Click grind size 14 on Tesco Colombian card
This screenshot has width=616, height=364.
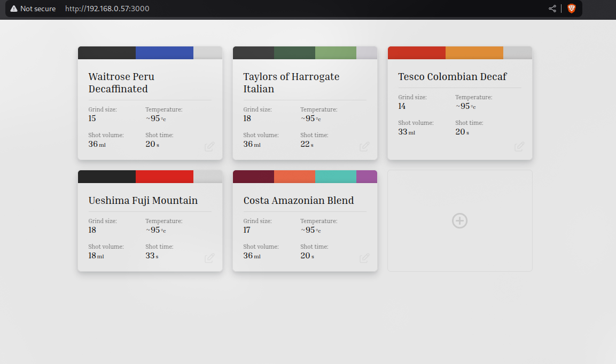[402, 106]
